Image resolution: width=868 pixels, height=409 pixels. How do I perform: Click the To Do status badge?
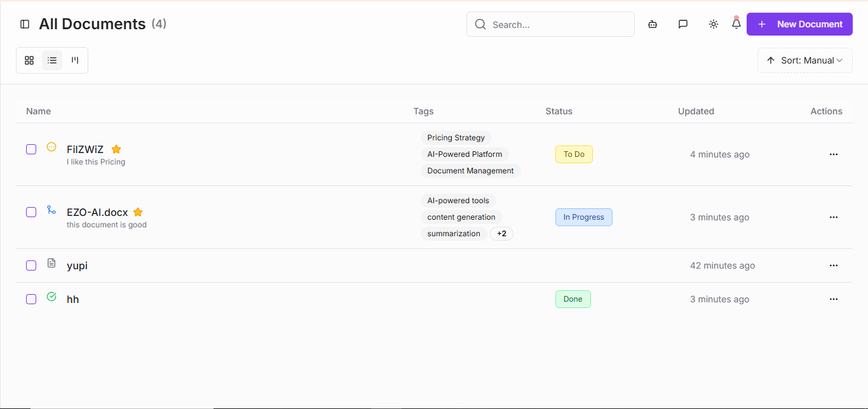click(574, 154)
